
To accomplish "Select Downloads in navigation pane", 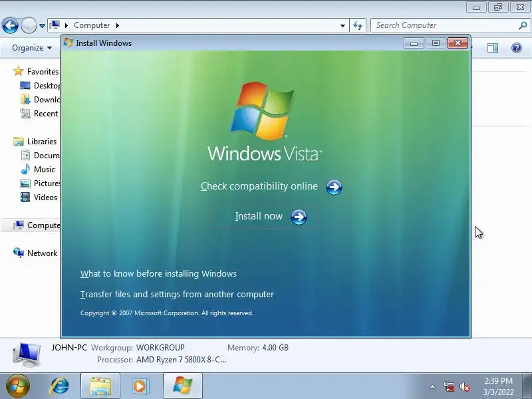I will 47,99.
